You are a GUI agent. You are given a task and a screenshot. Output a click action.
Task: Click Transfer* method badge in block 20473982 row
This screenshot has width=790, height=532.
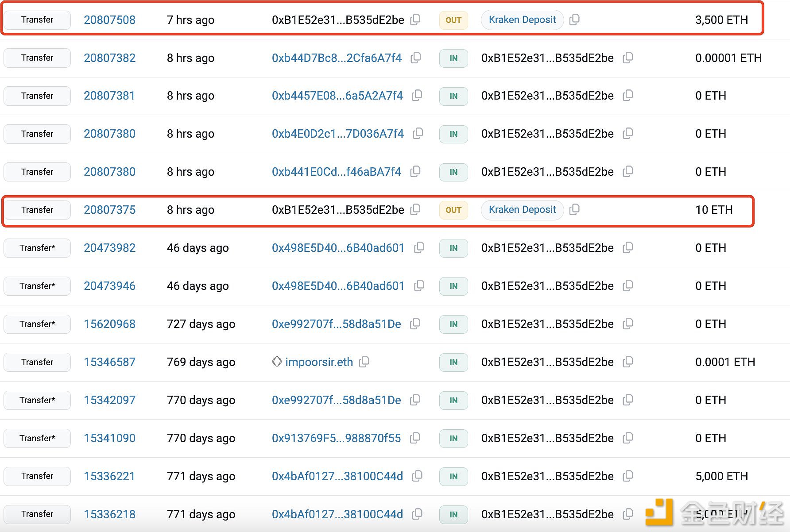[37, 248]
